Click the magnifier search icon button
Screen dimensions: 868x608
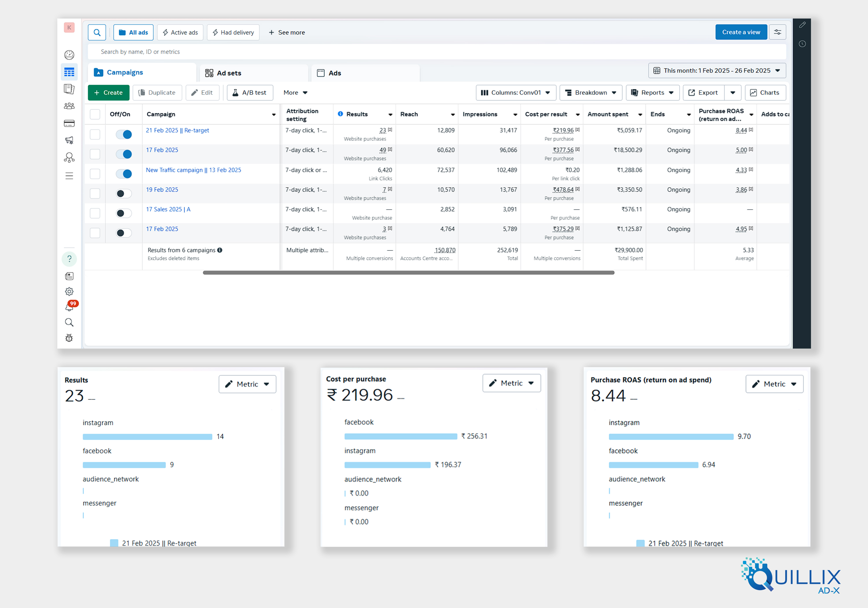[97, 32]
